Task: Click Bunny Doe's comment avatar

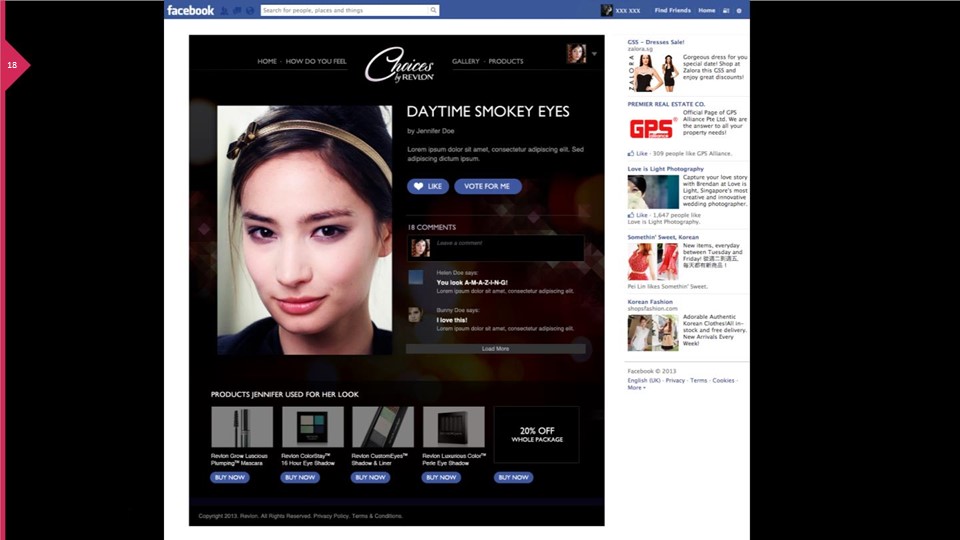Action: 416,315
